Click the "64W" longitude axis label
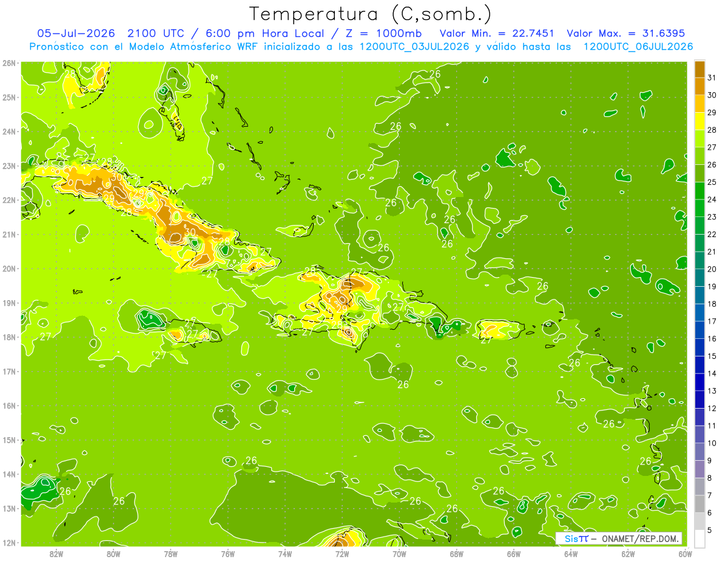The width and height of the screenshot is (728, 562). pos(571,553)
